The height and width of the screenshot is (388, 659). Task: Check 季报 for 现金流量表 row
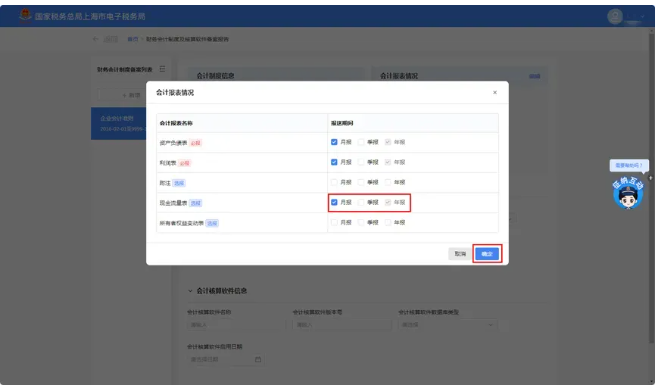(361, 203)
